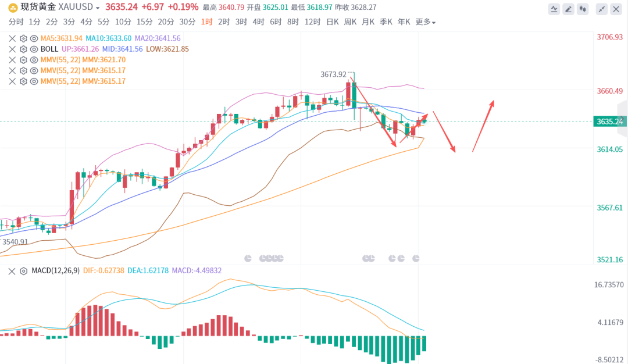Open the 更多 timeframe dropdown
Image resolution: width=628 pixels, height=364 pixels.
[426, 22]
